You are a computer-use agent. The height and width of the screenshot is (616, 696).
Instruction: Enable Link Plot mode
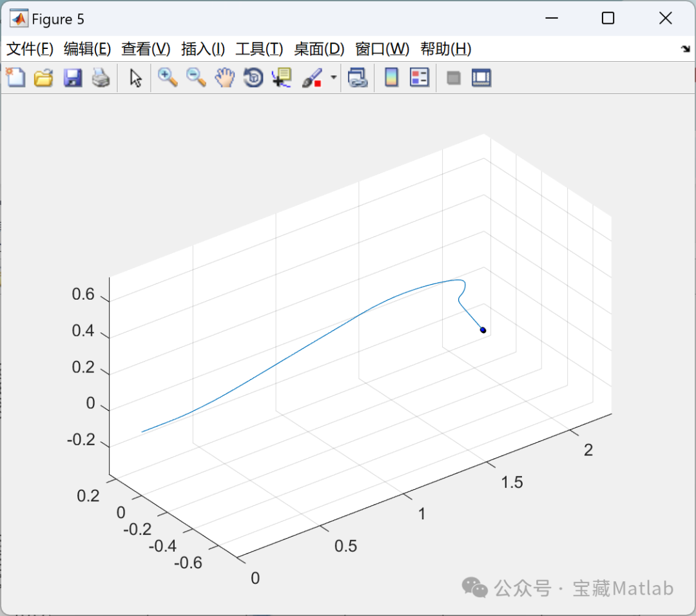[x=358, y=77]
